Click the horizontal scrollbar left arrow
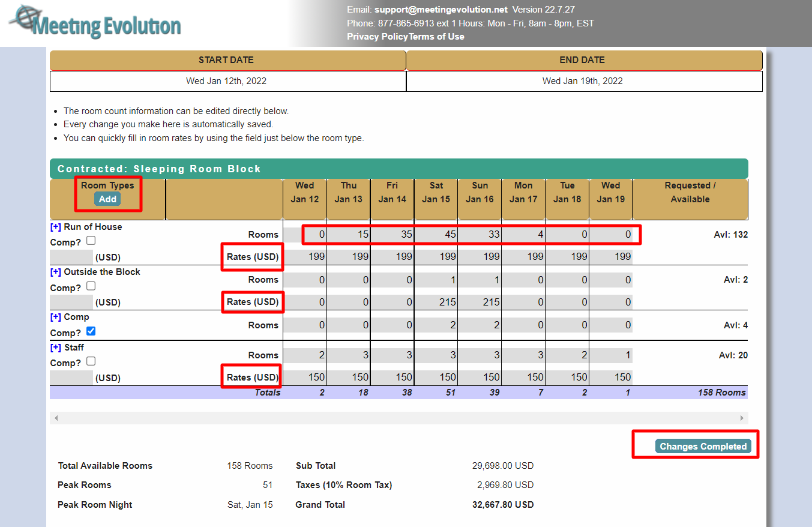Viewport: 812px width, 527px height. point(56,418)
